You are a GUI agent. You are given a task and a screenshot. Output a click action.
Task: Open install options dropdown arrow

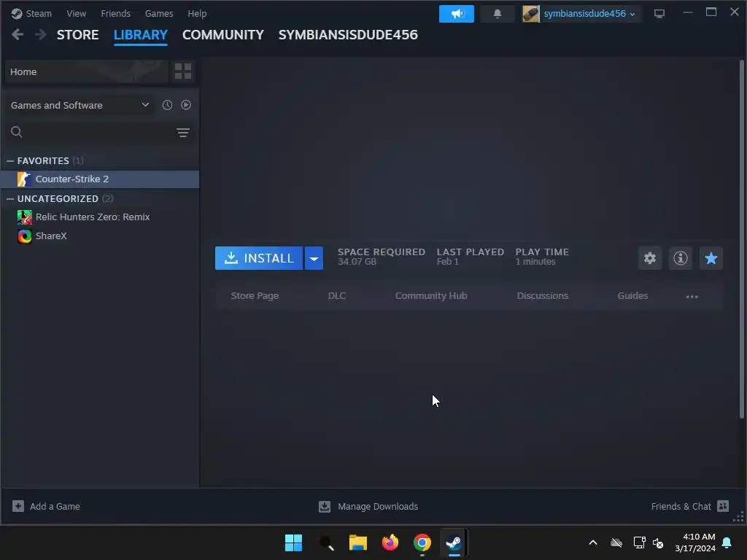314,258
